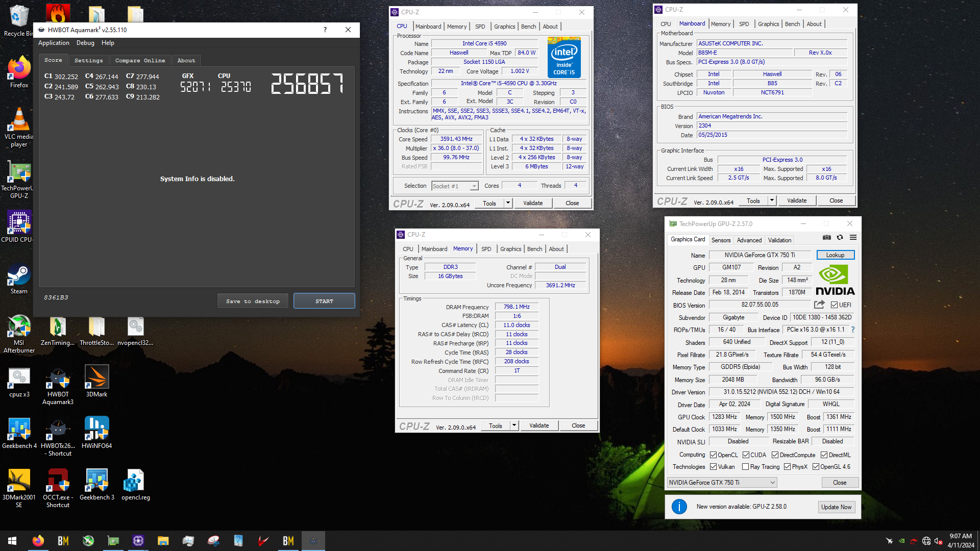Open the VLC media player desktop icon
The width and height of the screenshot is (980, 551).
point(19,128)
